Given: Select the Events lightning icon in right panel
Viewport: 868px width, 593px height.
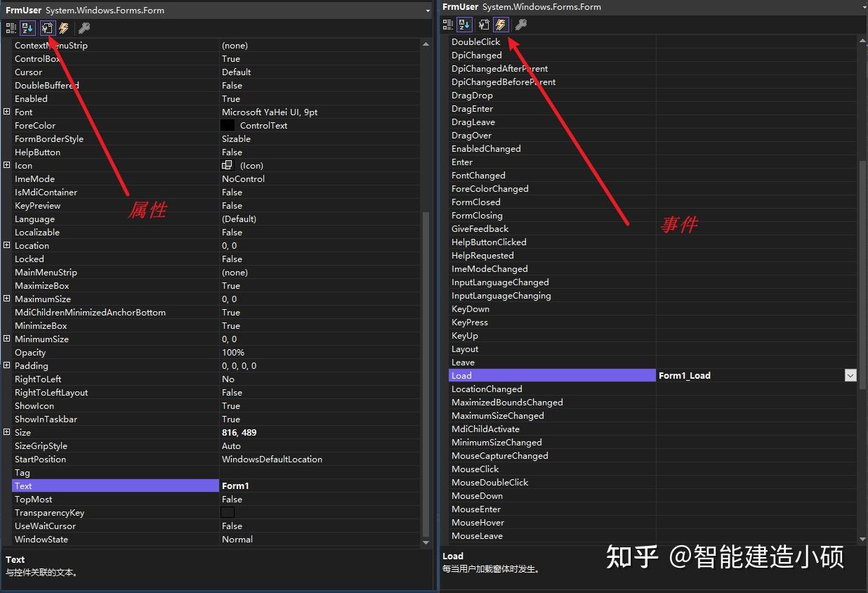Looking at the screenshot, I should point(501,25).
